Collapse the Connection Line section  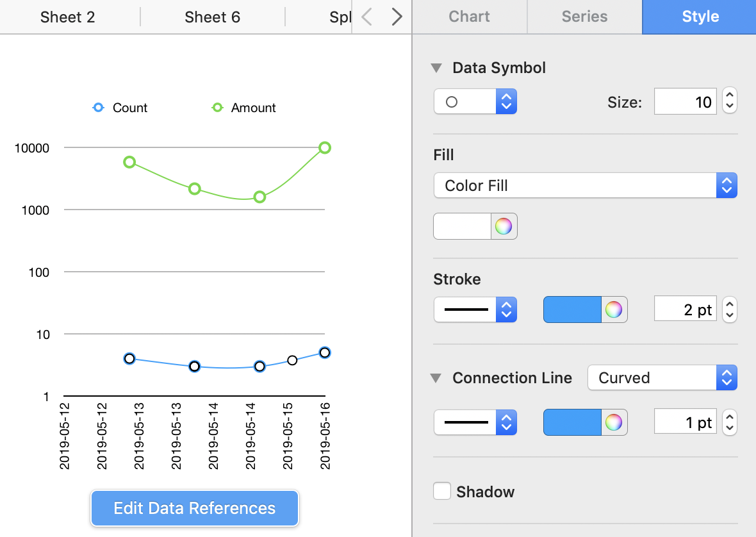pyautogui.click(x=437, y=378)
